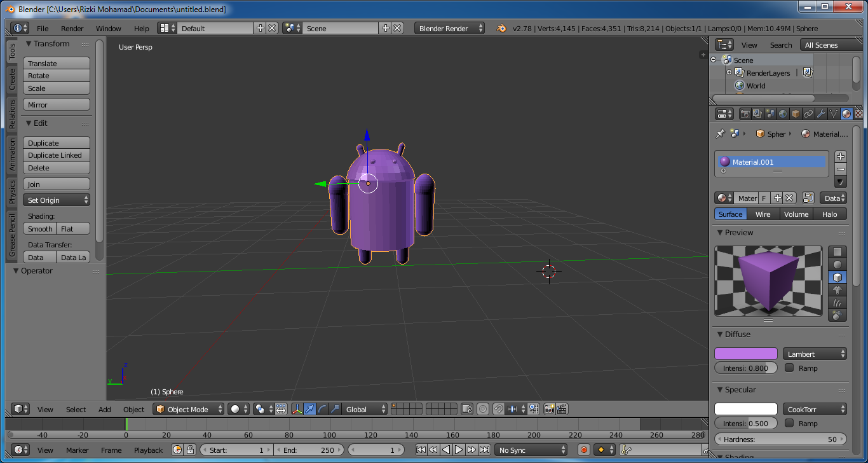The width and height of the screenshot is (868, 463).
Task: Select sky sphere material preview
Action: (x=837, y=315)
